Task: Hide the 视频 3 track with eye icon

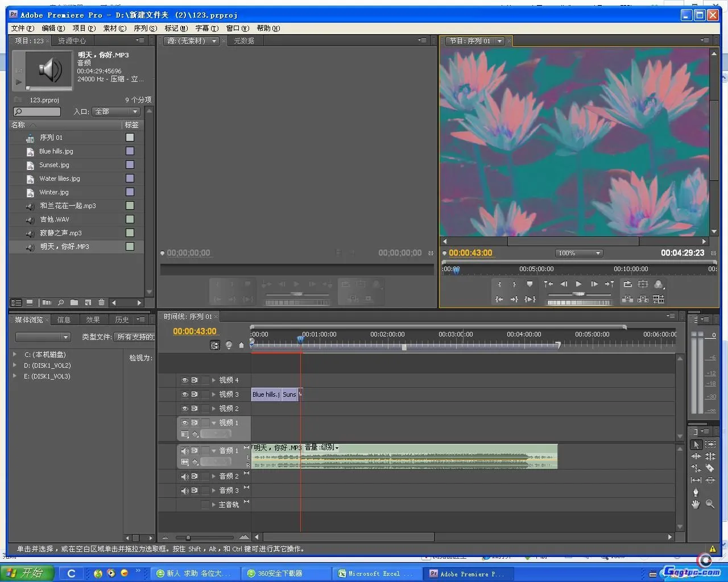Action: tap(185, 394)
